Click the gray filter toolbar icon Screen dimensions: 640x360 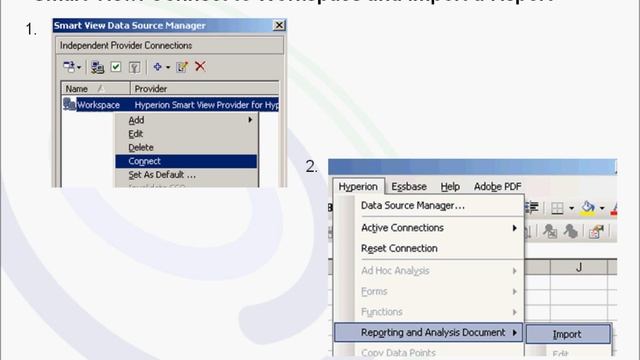coord(134,67)
